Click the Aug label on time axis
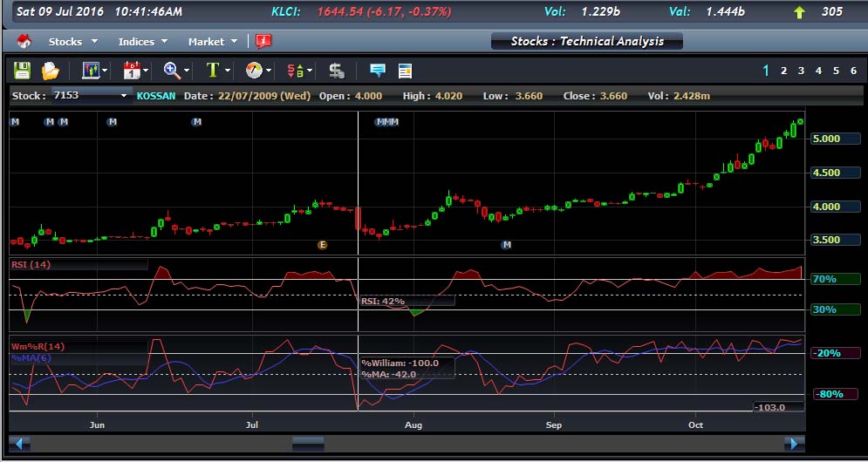The width and height of the screenshot is (868, 462). pos(413,425)
